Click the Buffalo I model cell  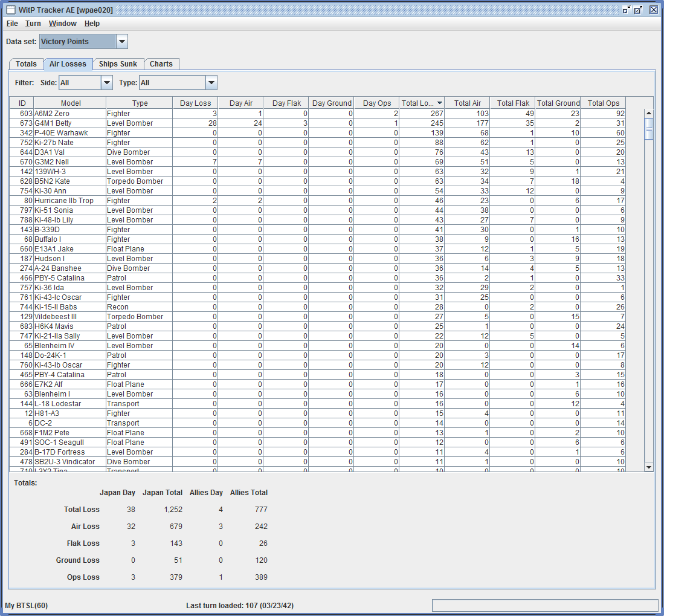click(69, 239)
